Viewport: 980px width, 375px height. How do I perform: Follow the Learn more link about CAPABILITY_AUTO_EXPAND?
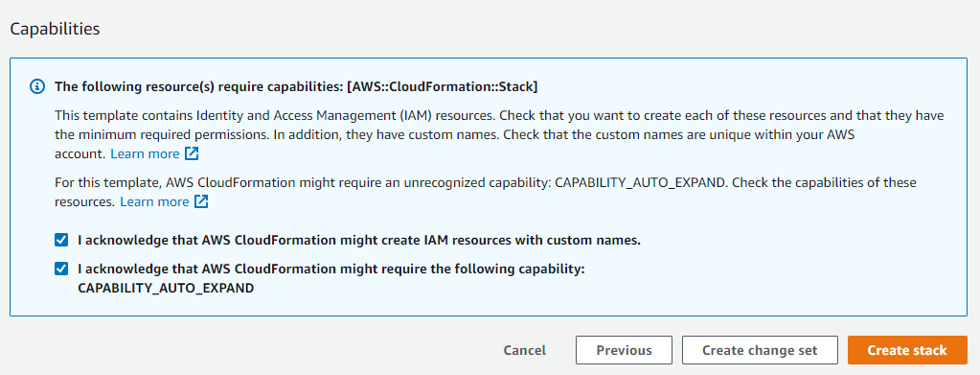154,201
